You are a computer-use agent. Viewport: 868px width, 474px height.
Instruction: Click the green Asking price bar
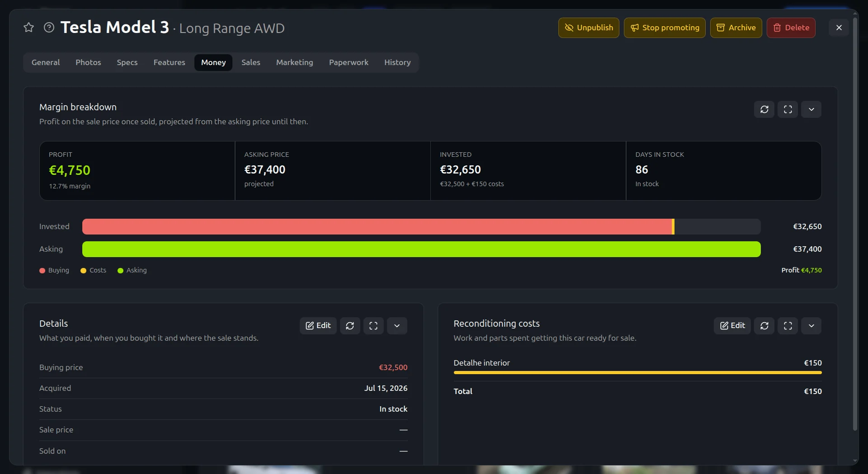[x=421, y=249]
